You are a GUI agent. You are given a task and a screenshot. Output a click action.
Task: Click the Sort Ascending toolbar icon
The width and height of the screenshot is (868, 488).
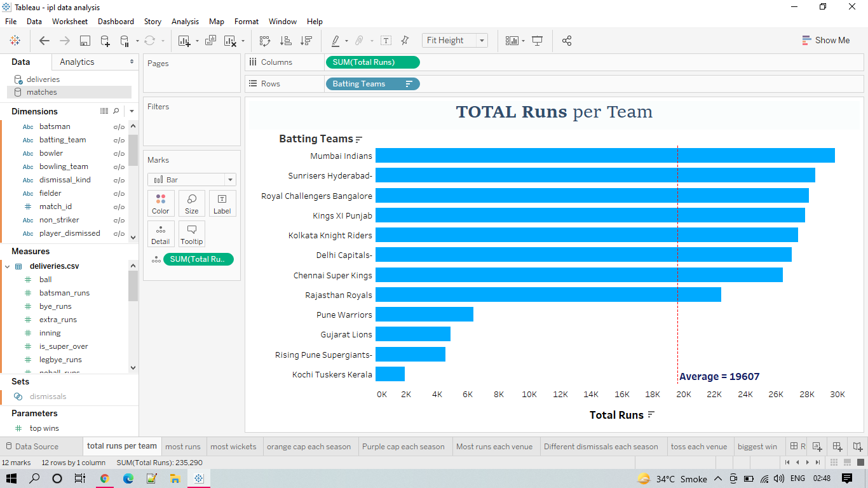(x=286, y=40)
